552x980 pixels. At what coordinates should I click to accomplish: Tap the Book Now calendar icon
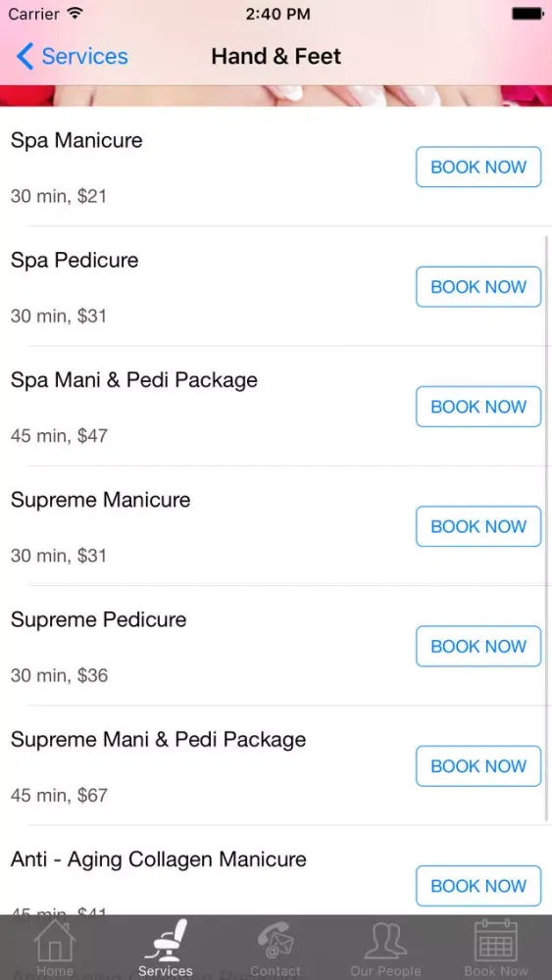point(496,941)
